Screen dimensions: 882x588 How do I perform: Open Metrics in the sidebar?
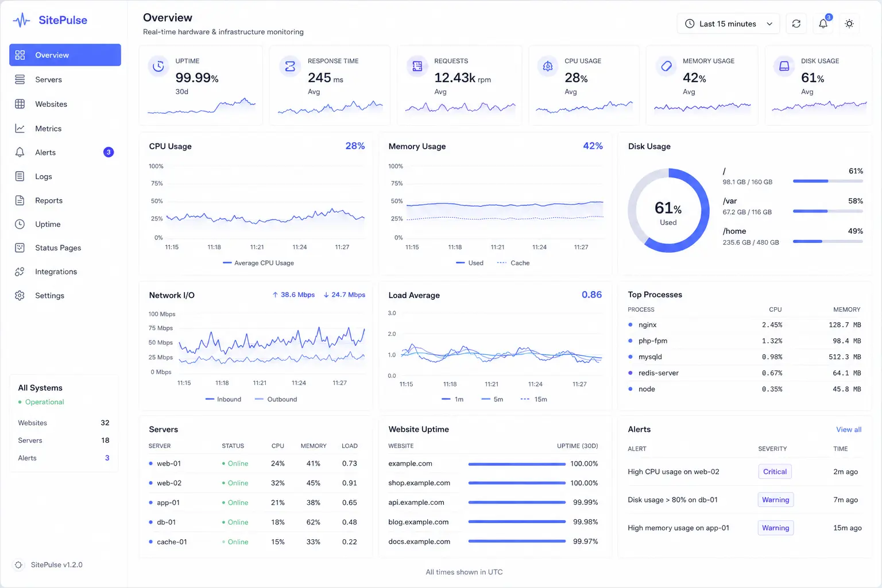65,129
